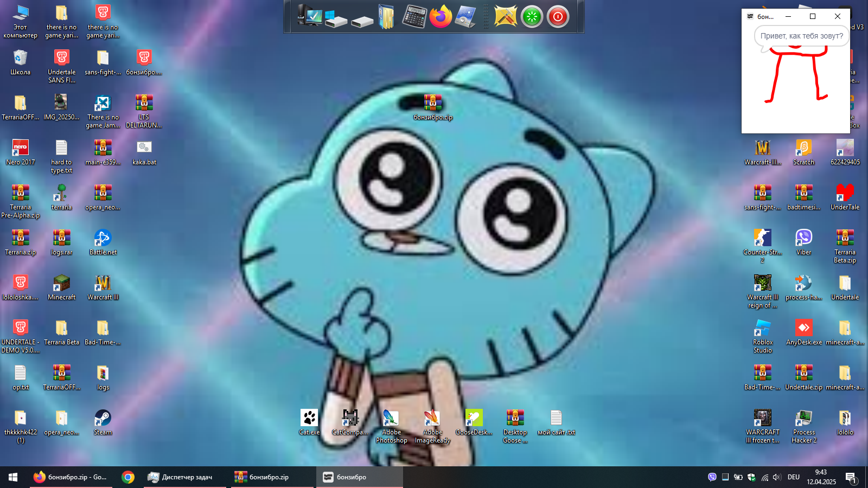This screenshot has height=488, width=868.
Task: Select the IMG_20250... image file
Action: [x=61, y=107]
